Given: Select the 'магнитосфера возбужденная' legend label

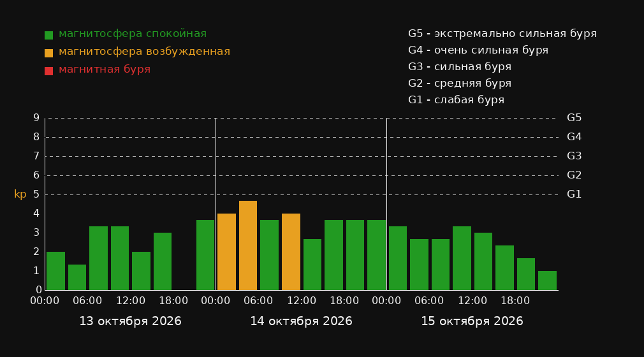Looking at the screenshot, I should 145,52.
